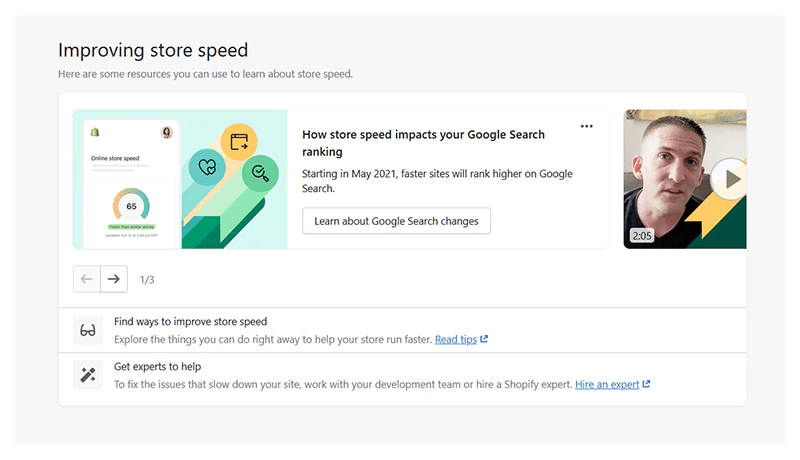The width and height of the screenshot is (800, 460).
Task: Go to the next resource slide
Action: pos(114,279)
